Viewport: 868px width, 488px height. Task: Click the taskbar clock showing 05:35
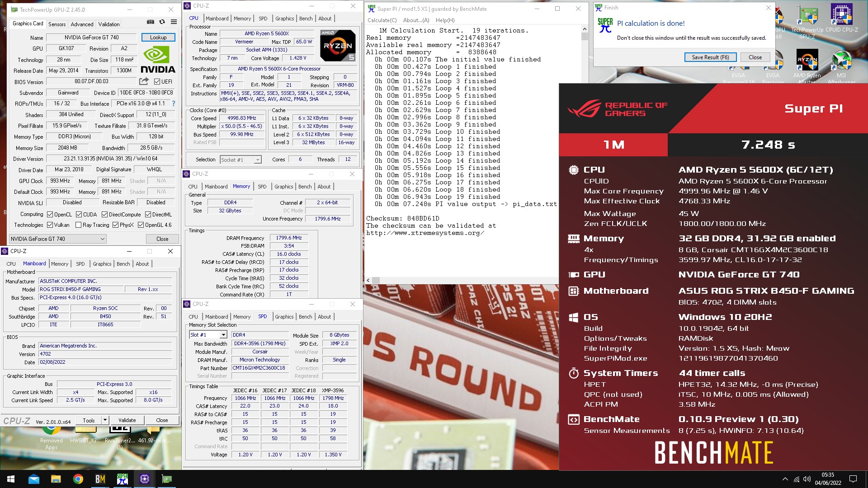point(828,479)
